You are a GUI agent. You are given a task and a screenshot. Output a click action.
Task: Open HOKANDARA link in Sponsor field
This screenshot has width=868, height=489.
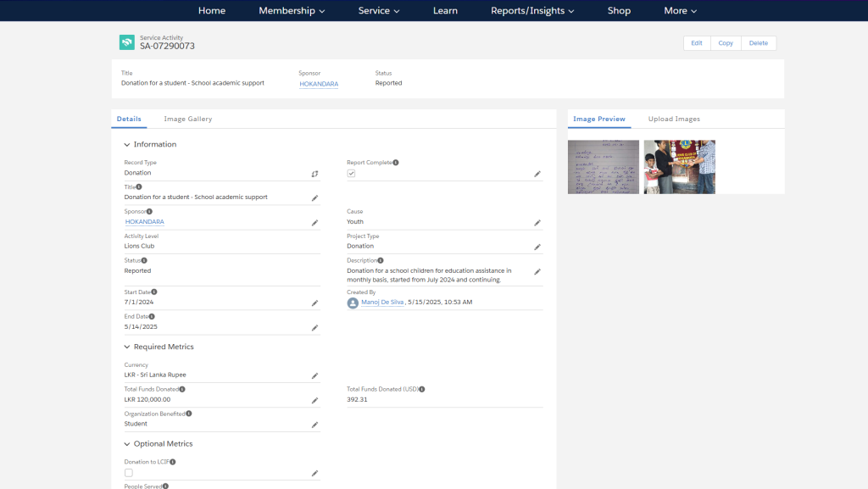click(x=144, y=222)
